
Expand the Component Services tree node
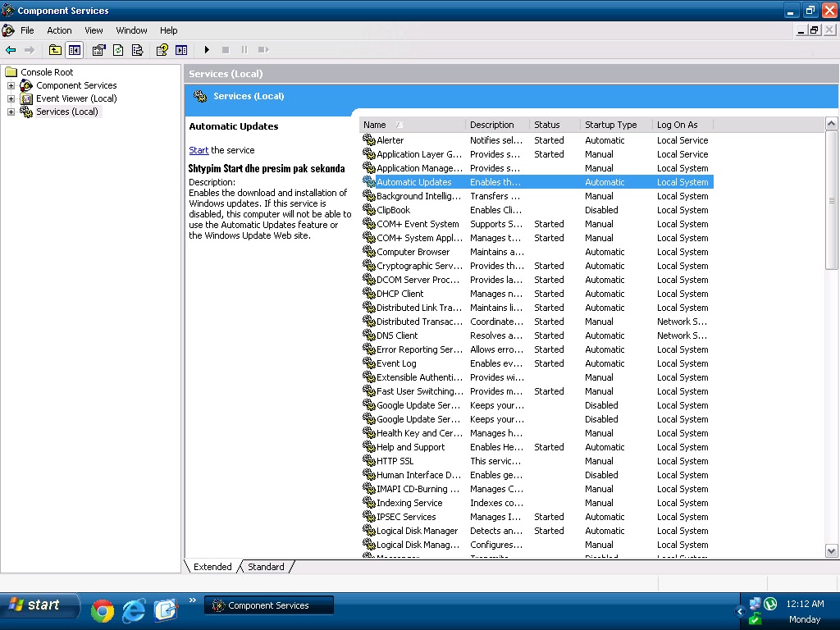click(x=11, y=85)
